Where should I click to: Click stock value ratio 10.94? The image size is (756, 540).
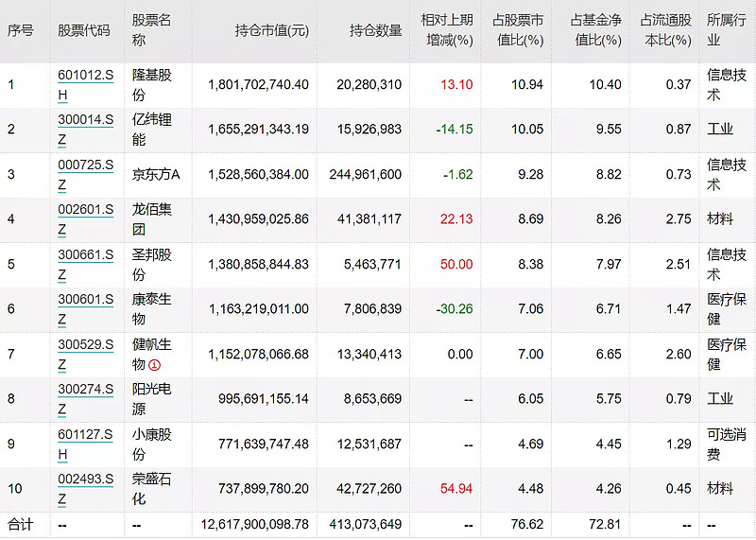coord(527,85)
